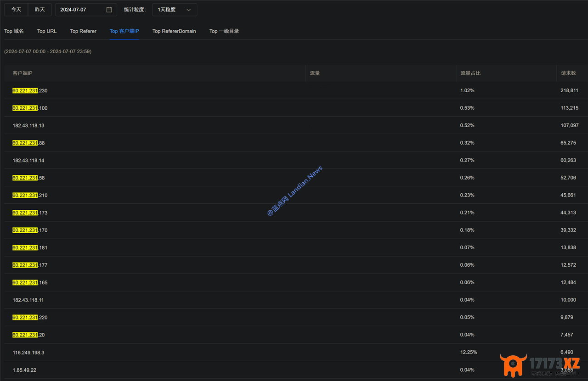Click request count 65,275
588x381 pixels.
tap(568, 143)
